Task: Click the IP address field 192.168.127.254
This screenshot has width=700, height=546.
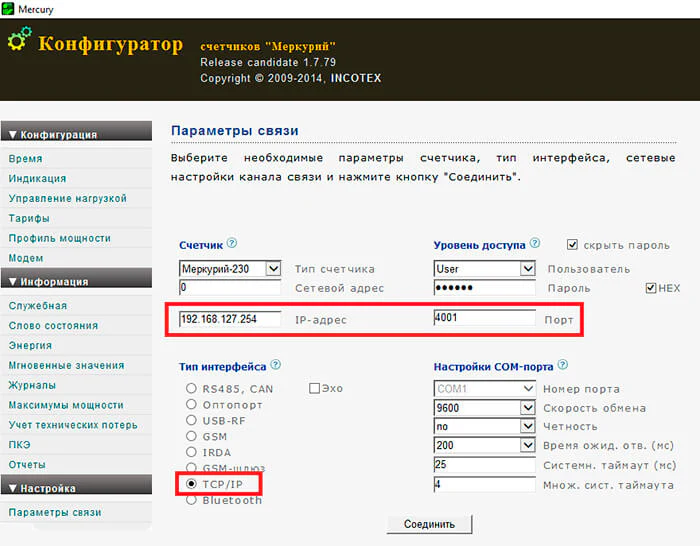Action: pyautogui.click(x=230, y=319)
